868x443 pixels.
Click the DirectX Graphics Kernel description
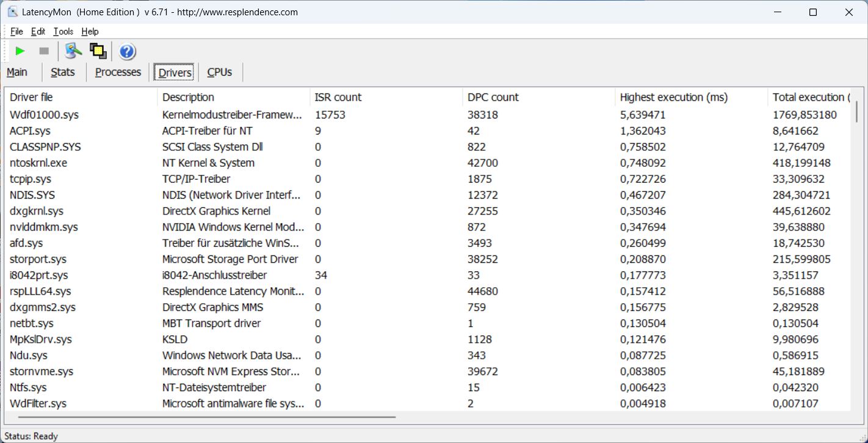pos(216,211)
